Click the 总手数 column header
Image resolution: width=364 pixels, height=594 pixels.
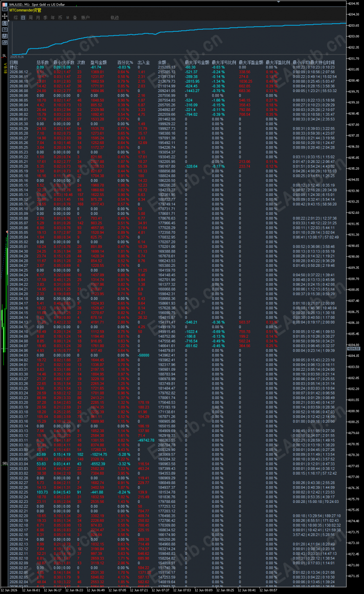coord(43,62)
